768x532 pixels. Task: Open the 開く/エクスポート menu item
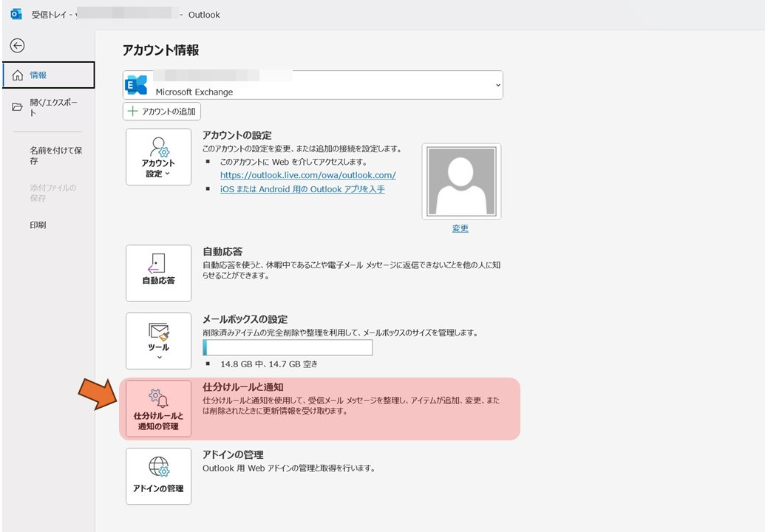pos(48,108)
